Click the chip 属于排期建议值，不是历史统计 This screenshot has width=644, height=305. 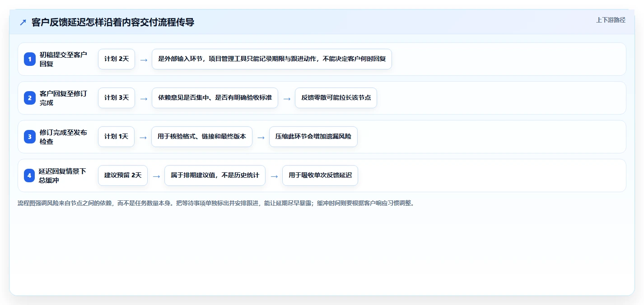[x=215, y=176]
